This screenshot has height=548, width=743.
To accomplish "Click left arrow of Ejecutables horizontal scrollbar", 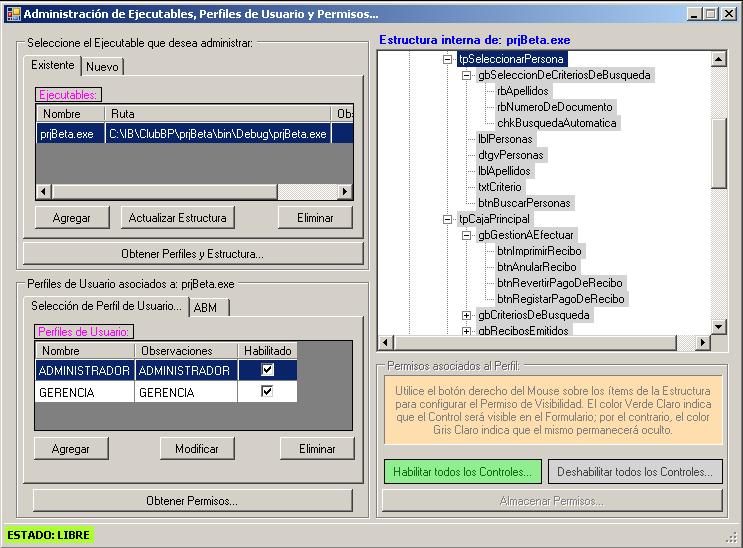I will coord(44,192).
